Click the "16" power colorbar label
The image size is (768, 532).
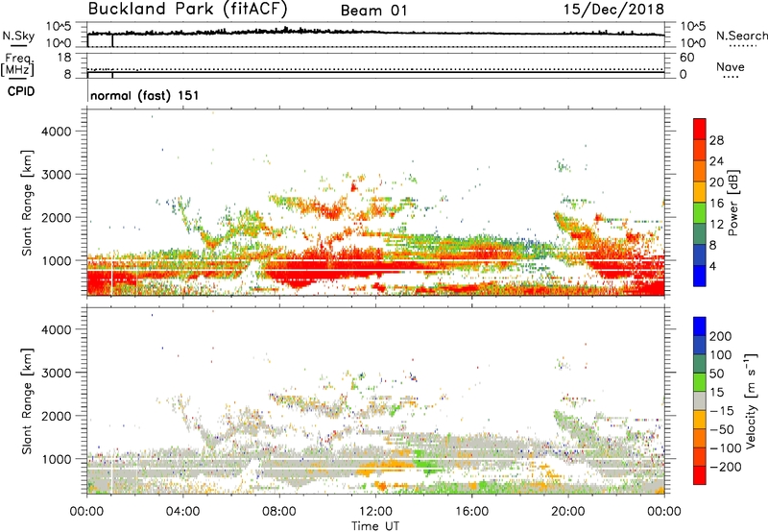[x=716, y=204]
